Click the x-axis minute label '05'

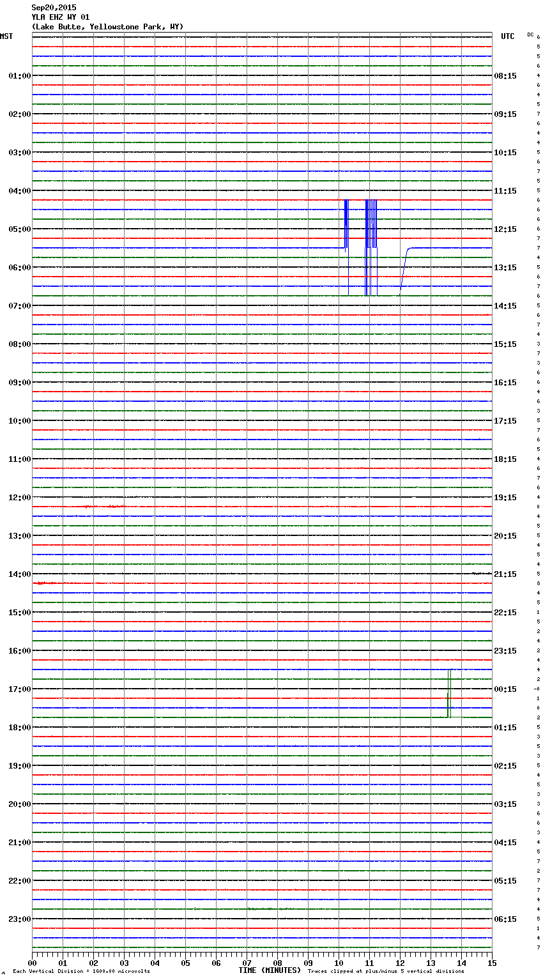click(185, 963)
